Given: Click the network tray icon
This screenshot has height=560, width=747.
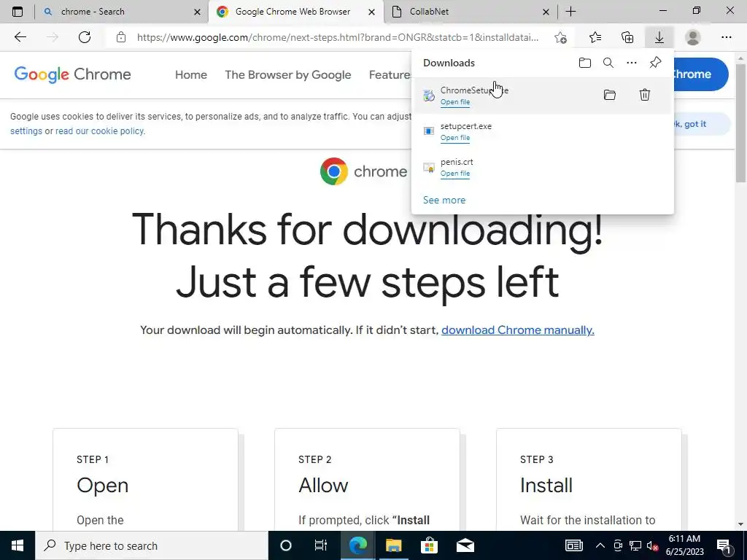Looking at the screenshot, I should point(635,545).
